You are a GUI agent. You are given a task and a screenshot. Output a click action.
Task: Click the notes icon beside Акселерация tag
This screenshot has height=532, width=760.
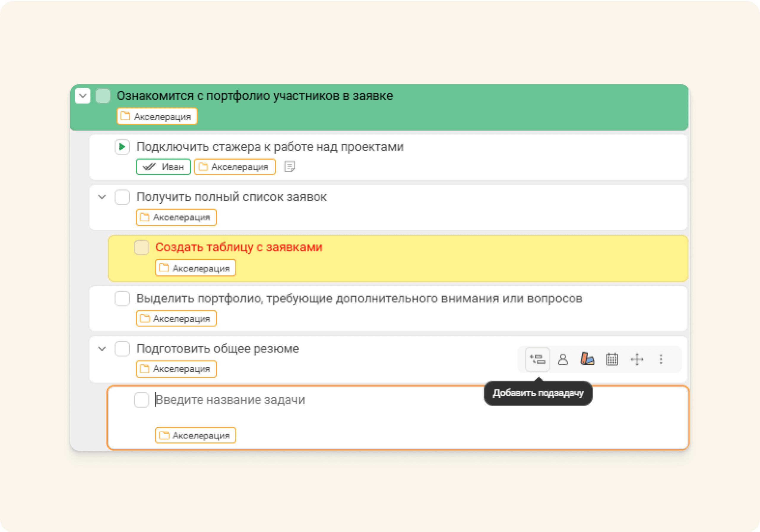(x=290, y=166)
